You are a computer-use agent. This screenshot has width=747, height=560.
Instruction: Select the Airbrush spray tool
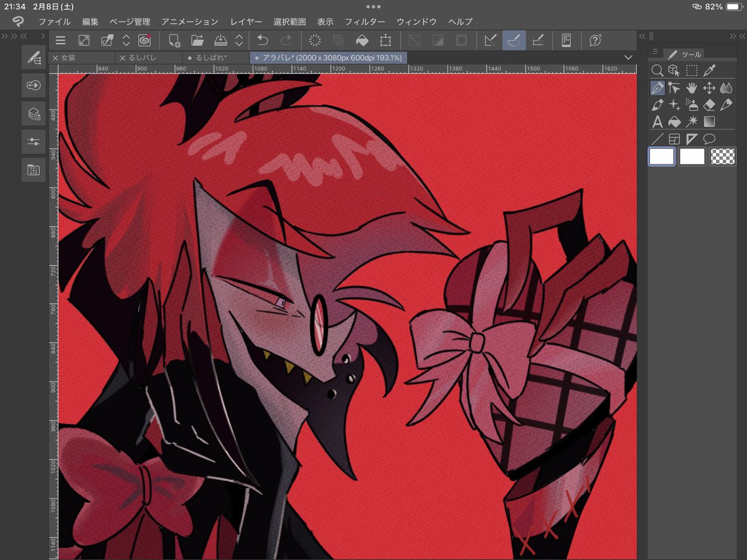click(692, 105)
